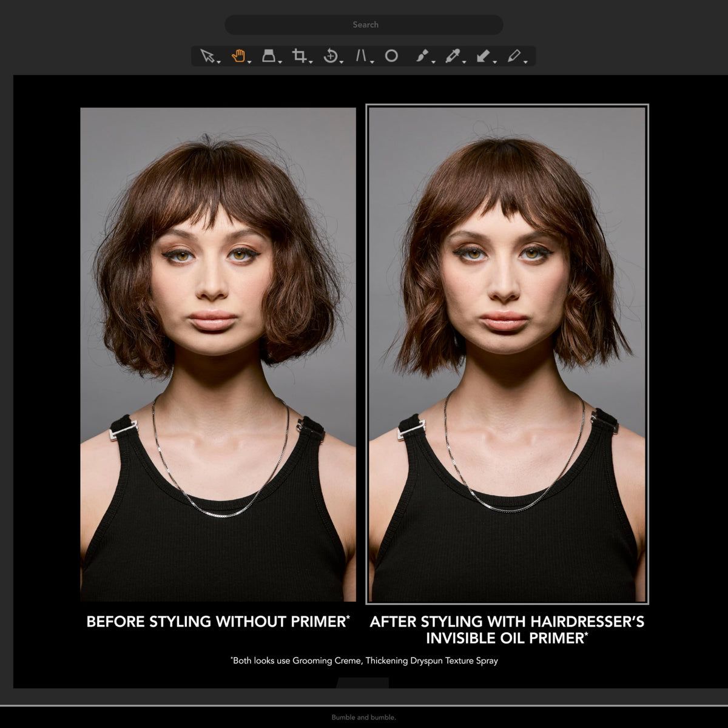Pick the White Balance eyedropper tool
728x728 pixels.
pos(453,56)
